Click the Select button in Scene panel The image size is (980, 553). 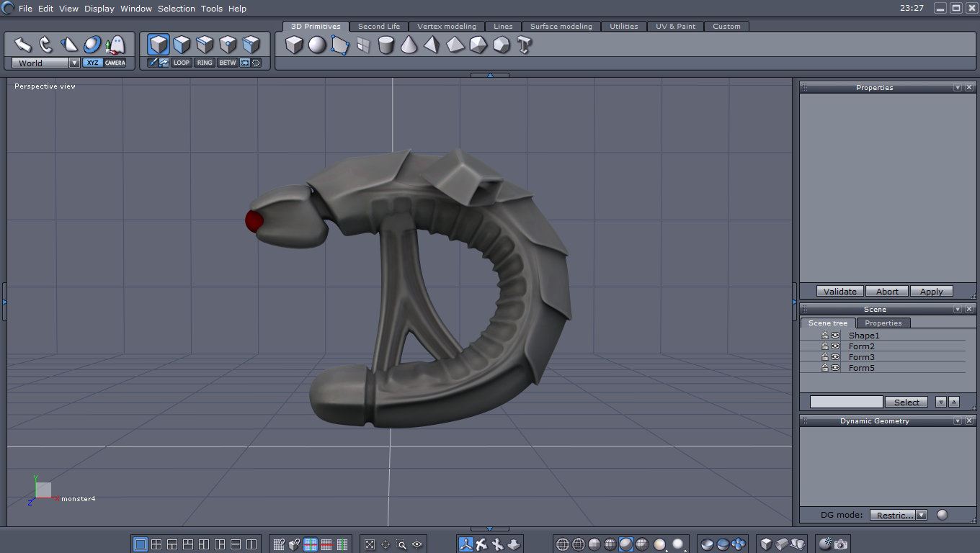click(x=906, y=402)
